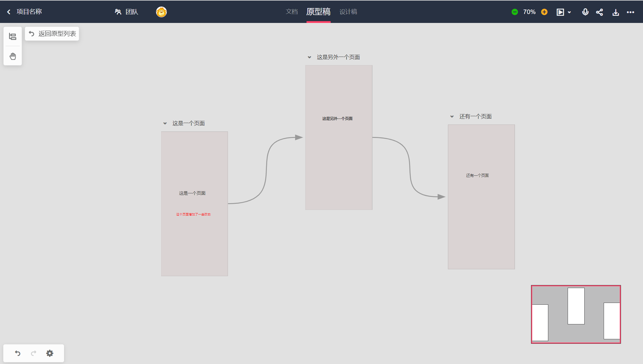Select the hand pan tool
Image resolution: width=643 pixels, height=364 pixels.
13,56
